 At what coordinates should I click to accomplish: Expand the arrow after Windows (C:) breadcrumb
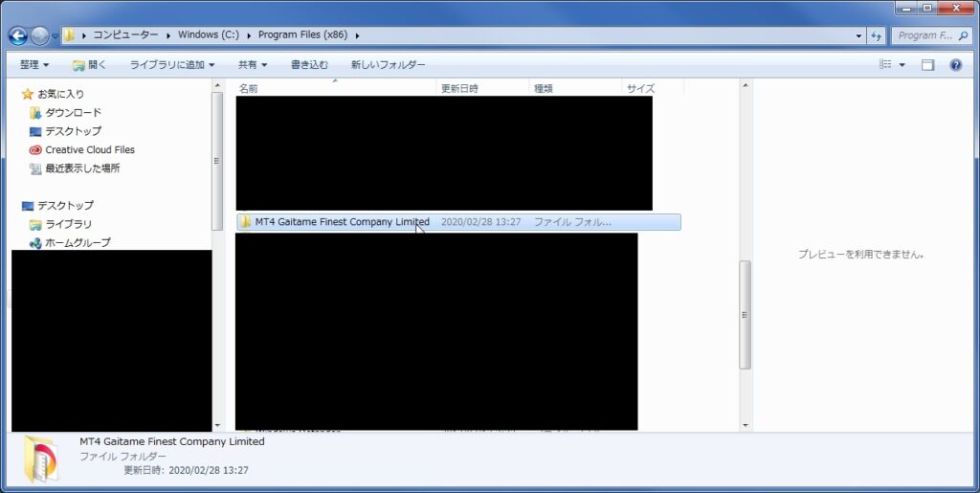tap(249, 35)
